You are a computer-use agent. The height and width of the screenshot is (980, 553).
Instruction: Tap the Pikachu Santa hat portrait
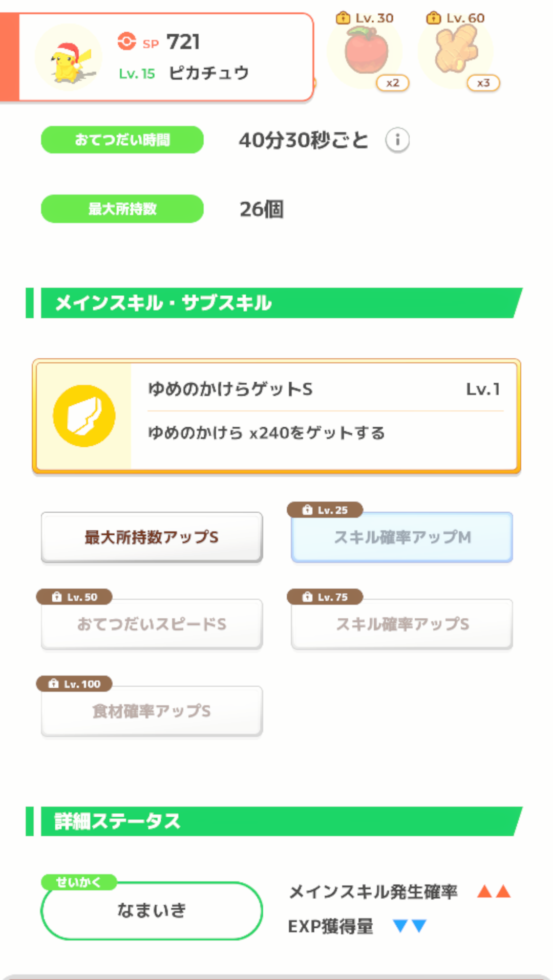(x=68, y=58)
